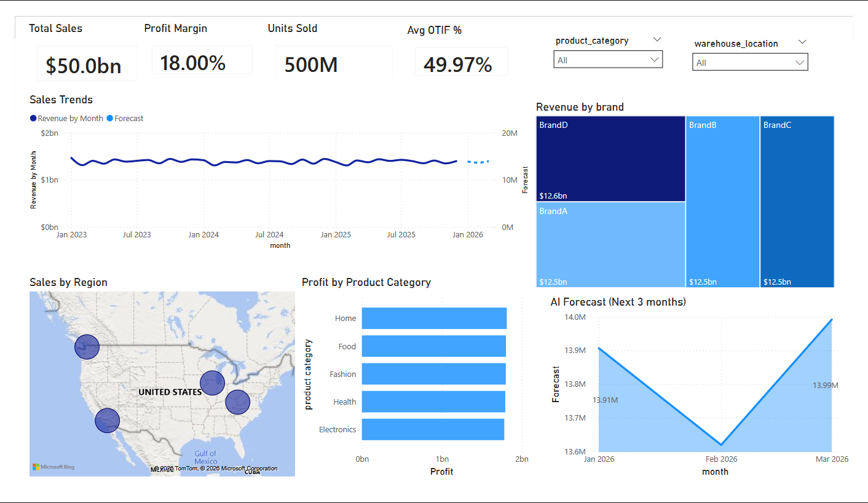The height and width of the screenshot is (503, 868).
Task: Click the Units Sold 500M value
Action: (311, 65)
